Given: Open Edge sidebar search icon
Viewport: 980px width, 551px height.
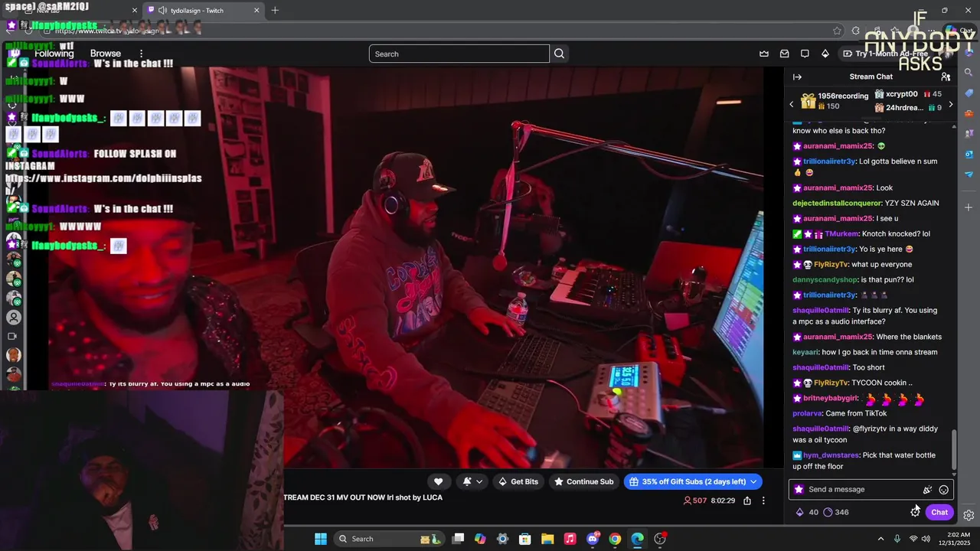Looking at the screenshot, I should (969, 72).
